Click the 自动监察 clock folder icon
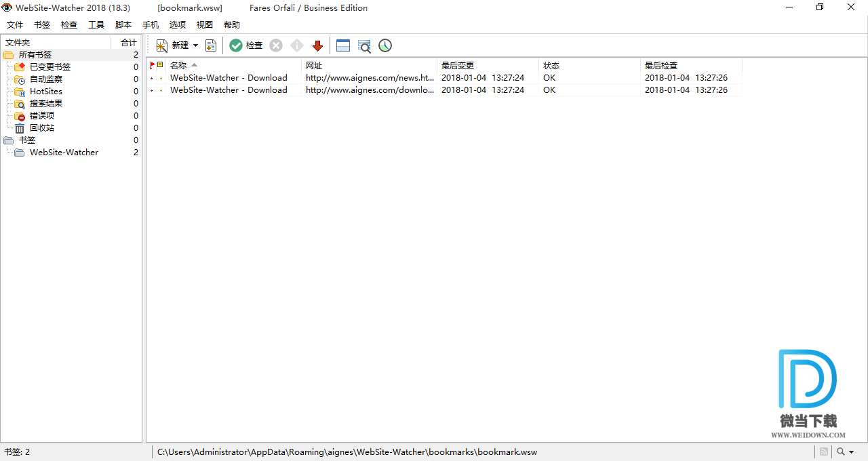 pyautogui.click(x=20, y=79)
